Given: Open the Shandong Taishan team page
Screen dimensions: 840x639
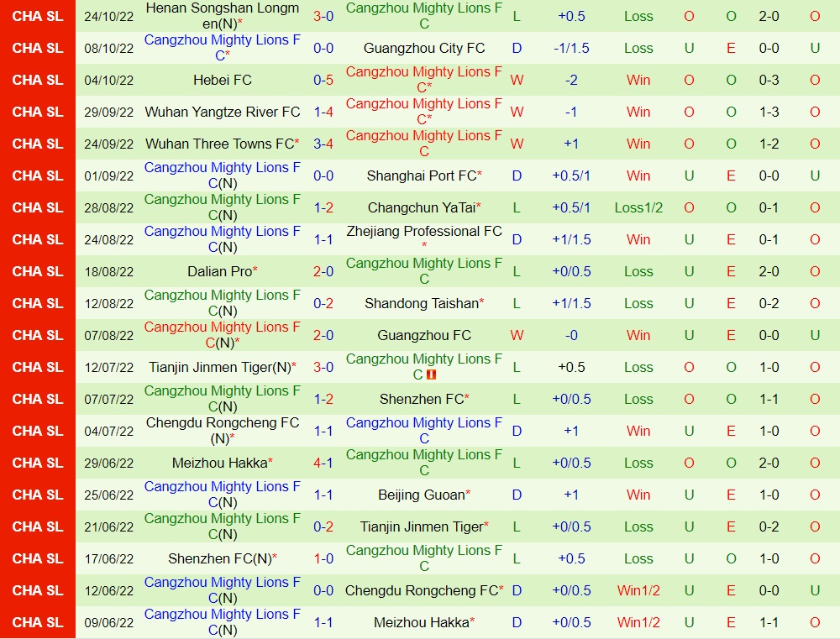Looking at the screenshot, I should click(x=423, y=303).
